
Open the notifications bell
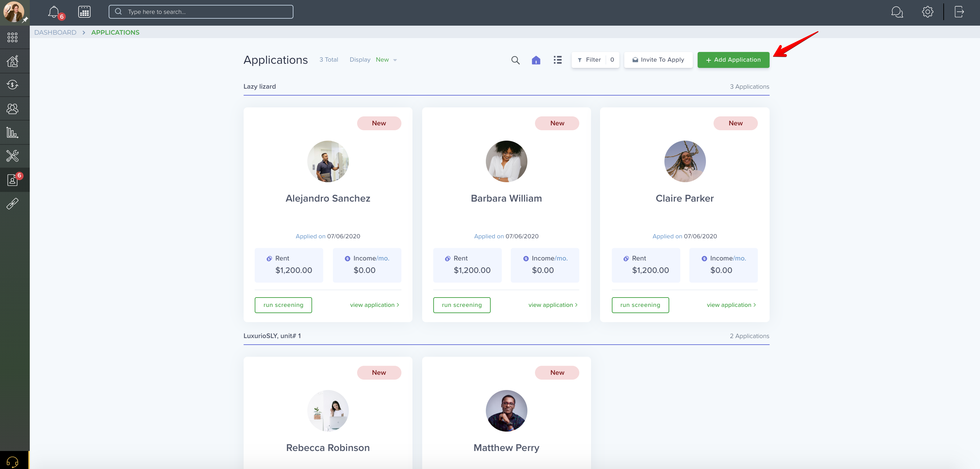coord(54,12)
